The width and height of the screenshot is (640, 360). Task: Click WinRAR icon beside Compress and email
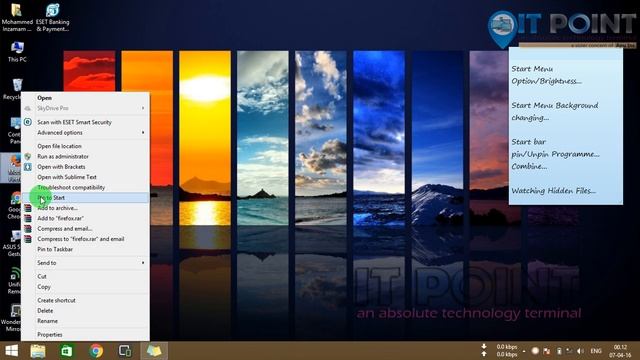point(28,229)
